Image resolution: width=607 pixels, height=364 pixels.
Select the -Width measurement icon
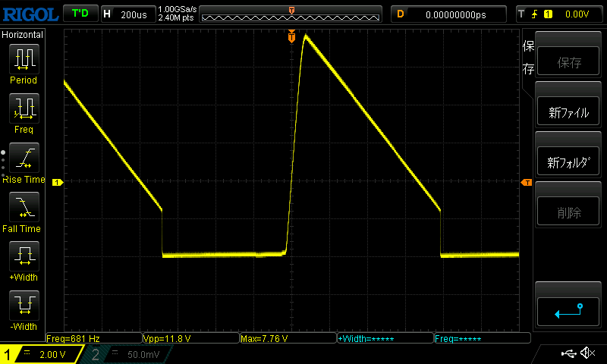(x=24, y=305)
